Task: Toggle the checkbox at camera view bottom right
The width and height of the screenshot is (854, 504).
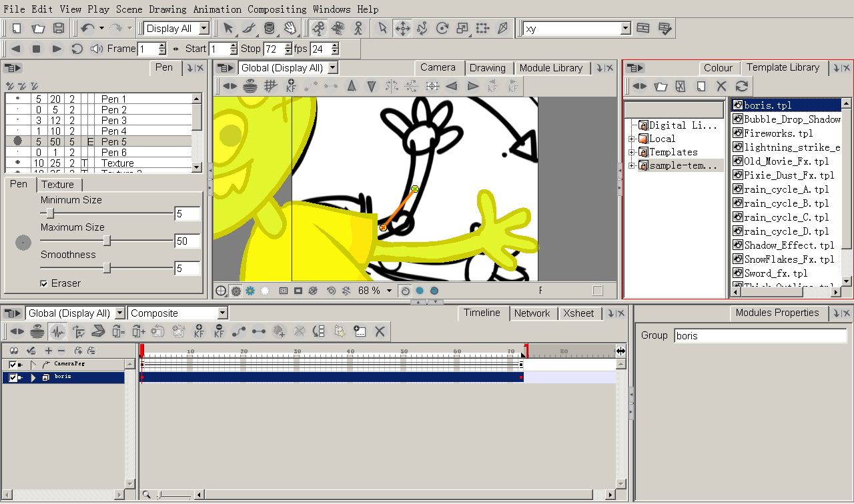Action: pyautogui.click(x=598, y=291)
